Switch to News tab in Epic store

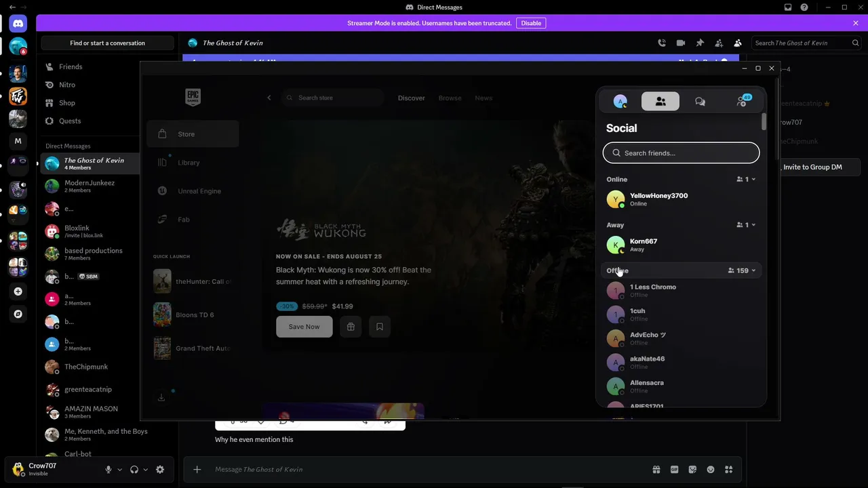click(484, 98)
